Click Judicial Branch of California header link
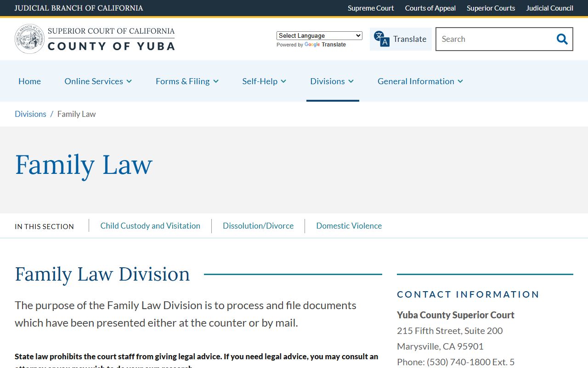Viewport: 588px width, 368px height. click(x=79, y=8)
